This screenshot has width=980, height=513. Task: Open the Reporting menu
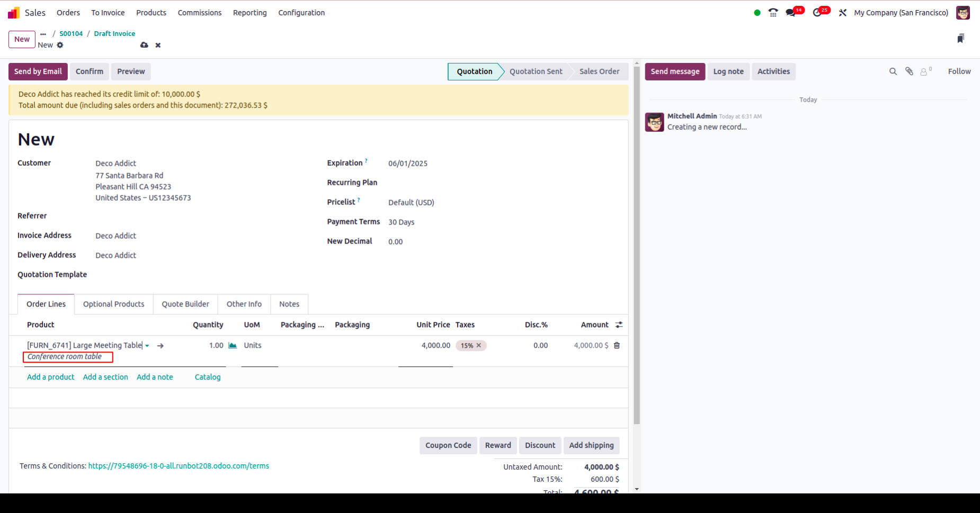[250, 13]
